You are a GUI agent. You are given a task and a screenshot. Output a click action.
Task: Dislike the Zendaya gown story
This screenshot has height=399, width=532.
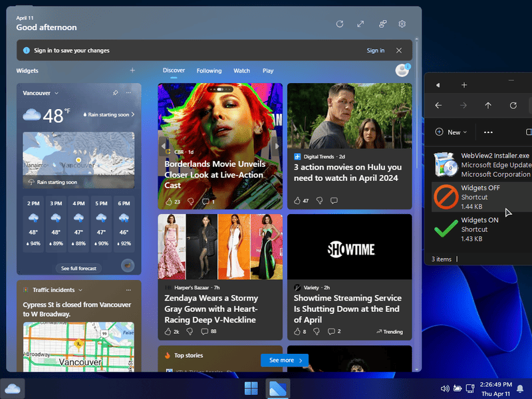pyautogui.click(x=190, y=331)
